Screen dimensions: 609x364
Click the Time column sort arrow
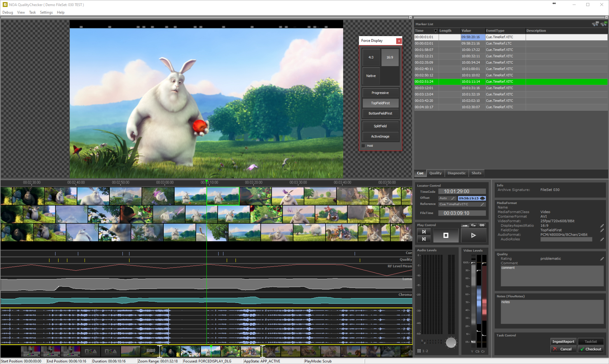pyautogui.click(x=435, y=31)
